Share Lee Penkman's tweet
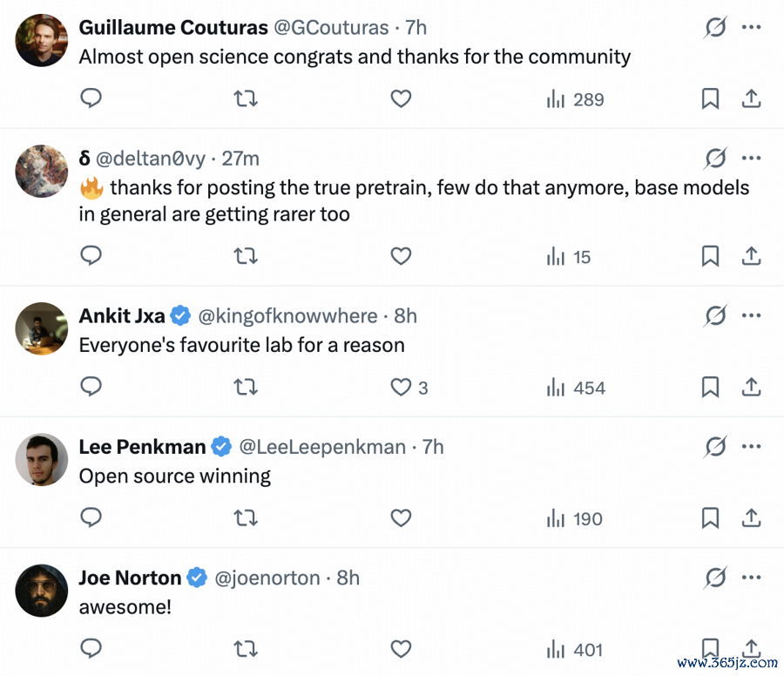The width and height of the screenshot is (784, 676). (751, 518)
